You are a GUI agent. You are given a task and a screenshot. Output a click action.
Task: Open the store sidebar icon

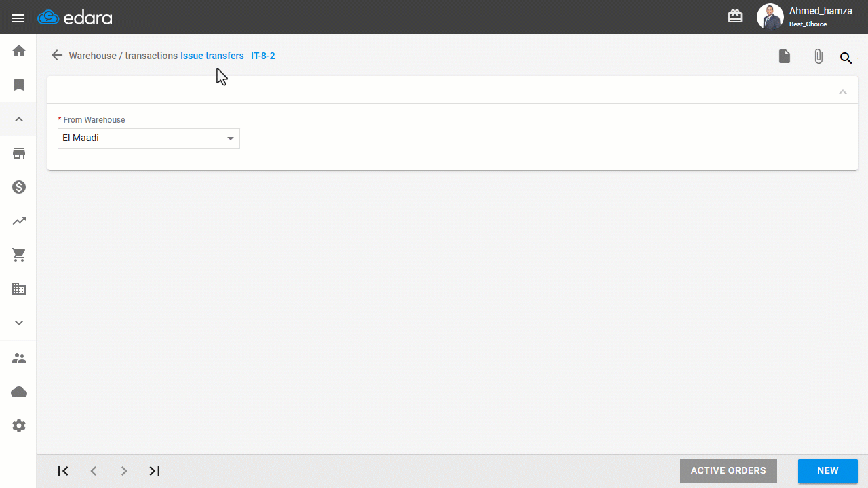click(x=19, y=153)
